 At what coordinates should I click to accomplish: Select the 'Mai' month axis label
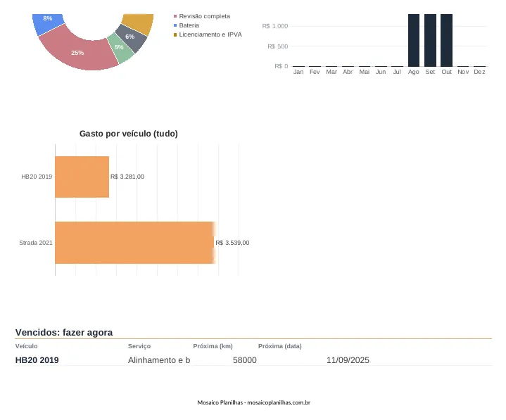click(365, 72)
